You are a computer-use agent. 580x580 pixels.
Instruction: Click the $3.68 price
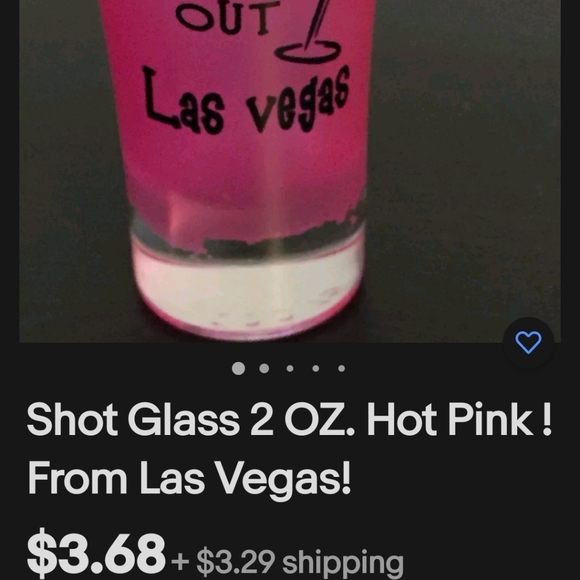96,554
